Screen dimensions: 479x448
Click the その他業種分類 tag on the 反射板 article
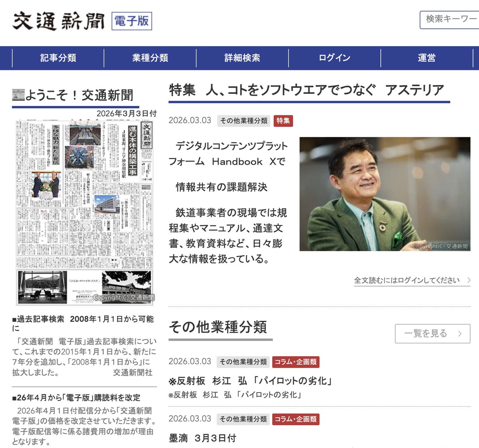[x=243, y=362]
